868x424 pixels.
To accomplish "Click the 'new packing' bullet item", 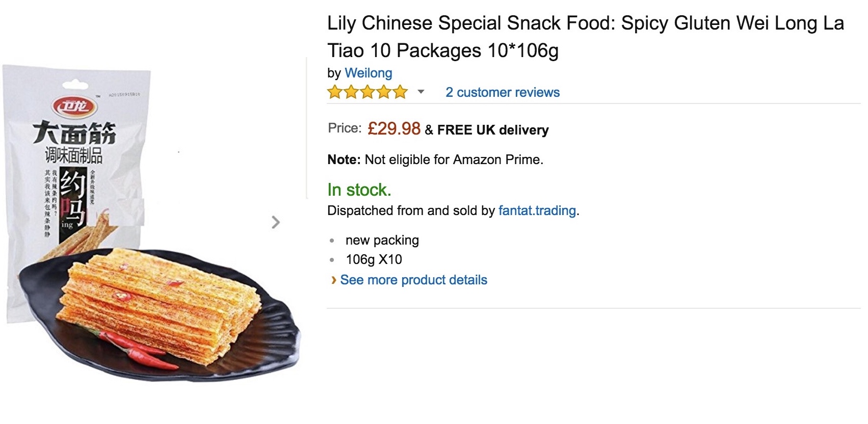I will 382,240.
